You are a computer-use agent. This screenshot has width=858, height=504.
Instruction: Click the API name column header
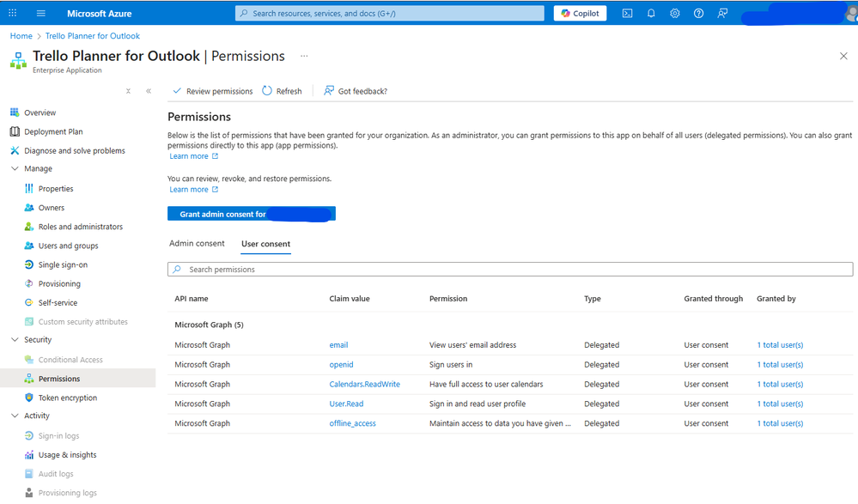pos(192,299)
